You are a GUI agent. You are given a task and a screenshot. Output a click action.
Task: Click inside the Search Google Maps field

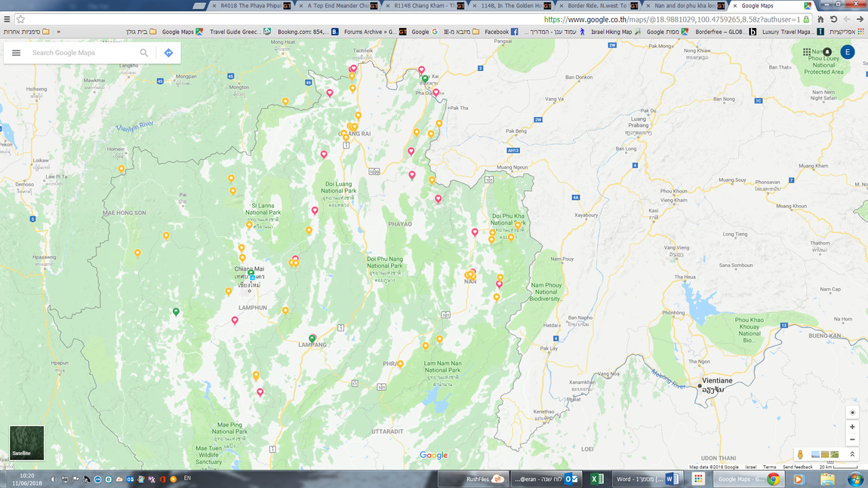[x=75, y=54]
